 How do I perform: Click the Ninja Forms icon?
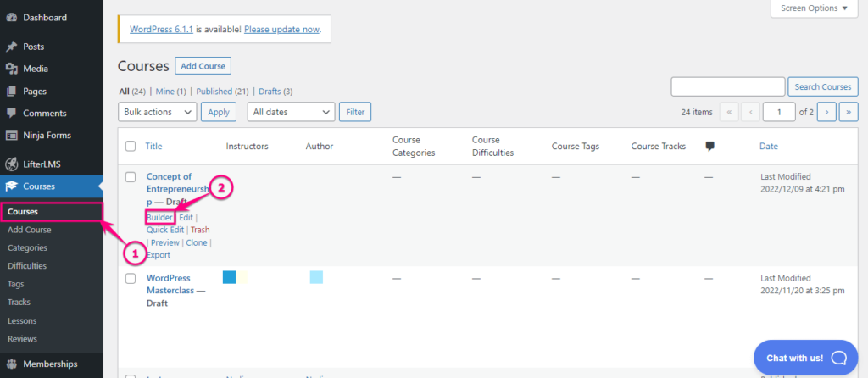(x=11, y=135)
